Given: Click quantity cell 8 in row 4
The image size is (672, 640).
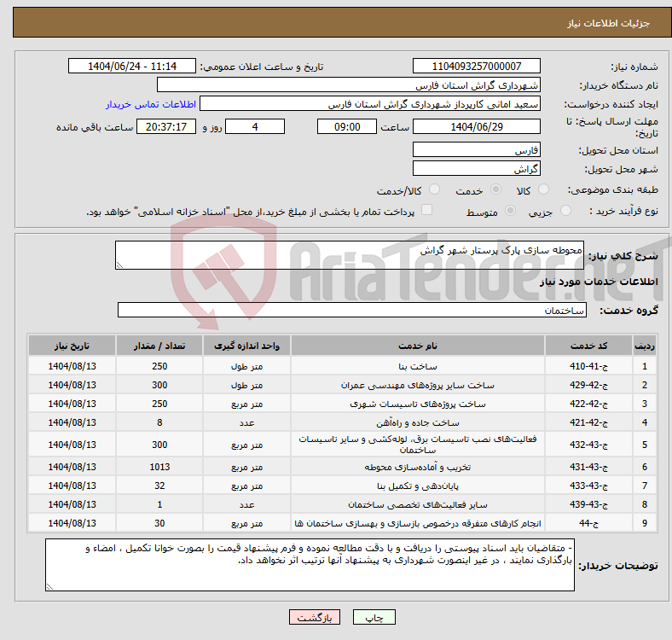Looking at the screenshot, I should click(x=159, y=423).
